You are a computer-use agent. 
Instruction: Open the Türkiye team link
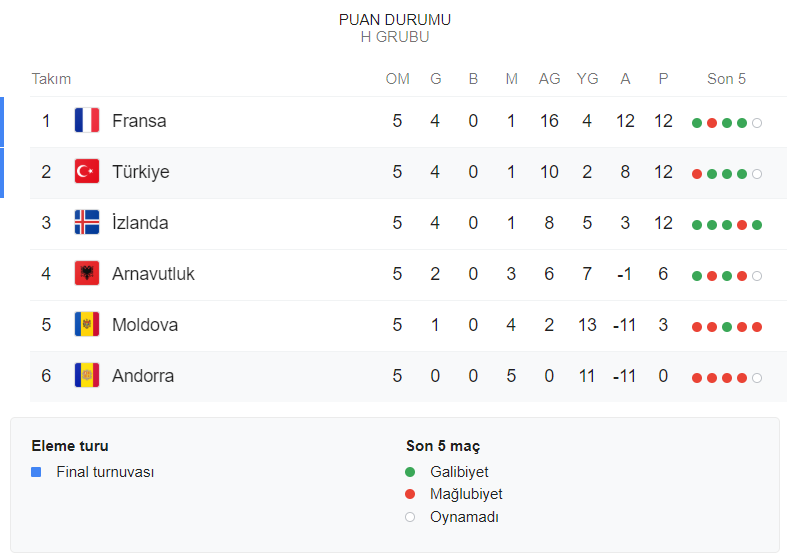(141, 172)
